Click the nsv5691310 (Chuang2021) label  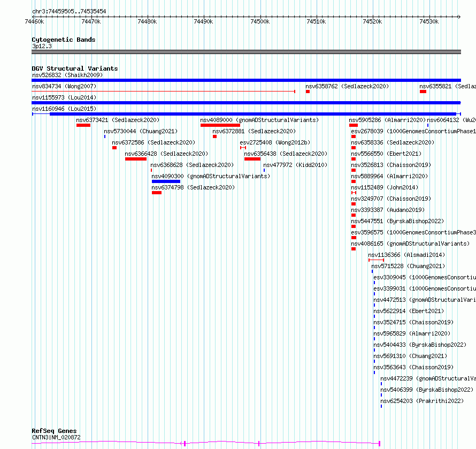[410, 356]
